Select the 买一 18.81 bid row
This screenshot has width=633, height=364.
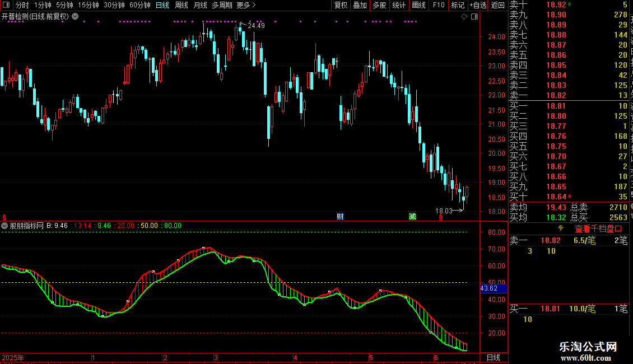pos(569,106)
